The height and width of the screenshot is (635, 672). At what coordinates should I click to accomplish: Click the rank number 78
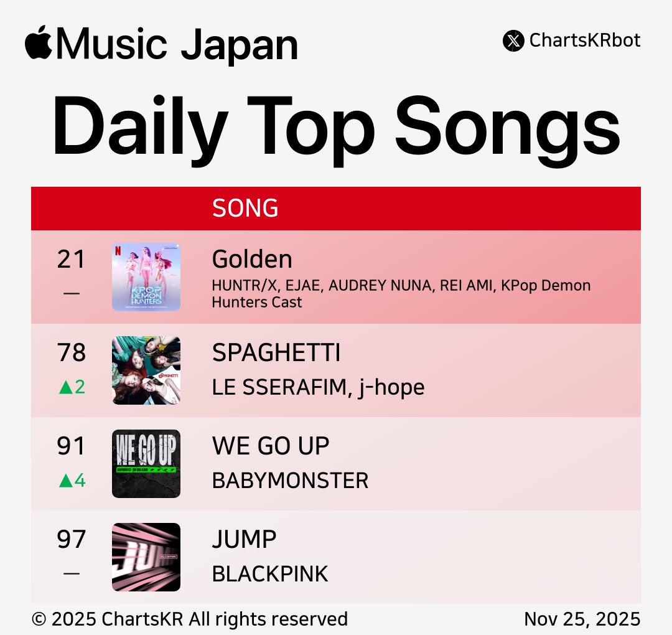point(72,353)
